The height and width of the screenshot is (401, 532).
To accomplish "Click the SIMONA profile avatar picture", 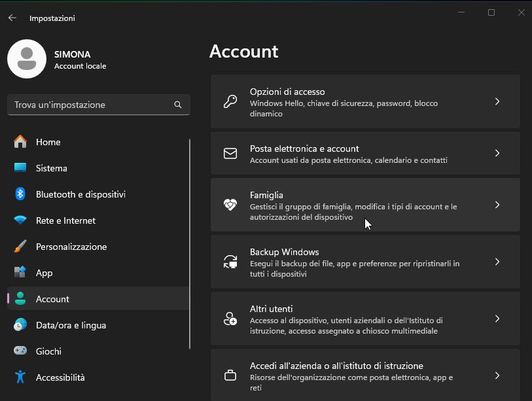I will 27,59.
